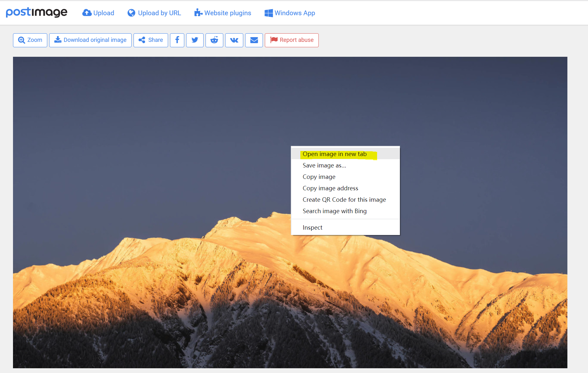
Task: Open Upload by URL link
Action: 154,13
